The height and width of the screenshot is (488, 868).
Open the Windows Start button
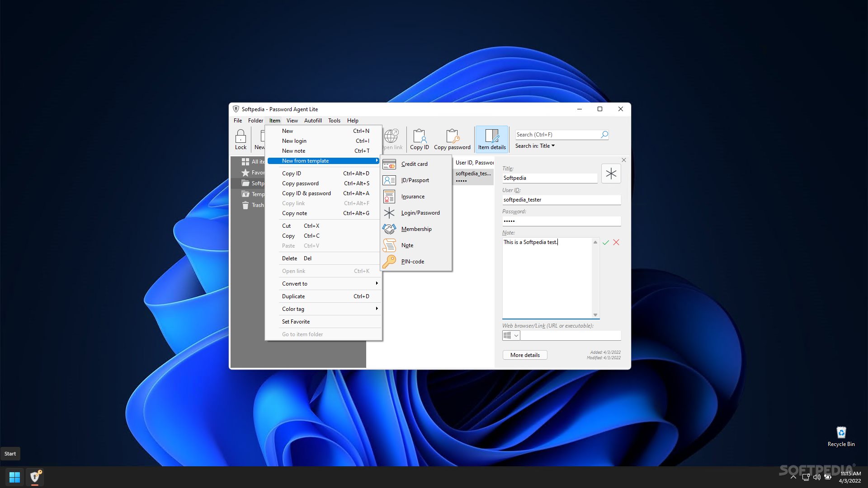click(14, 477)
